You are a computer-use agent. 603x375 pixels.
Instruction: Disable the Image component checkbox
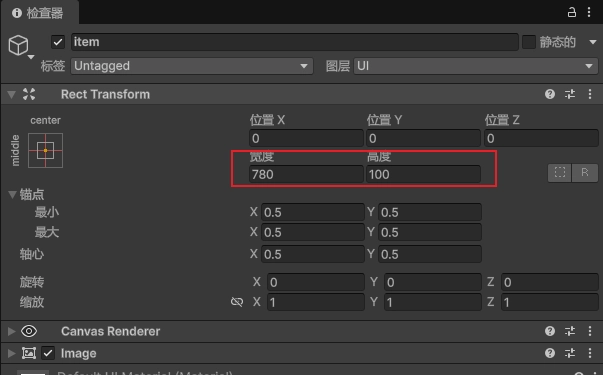point(48,353)
